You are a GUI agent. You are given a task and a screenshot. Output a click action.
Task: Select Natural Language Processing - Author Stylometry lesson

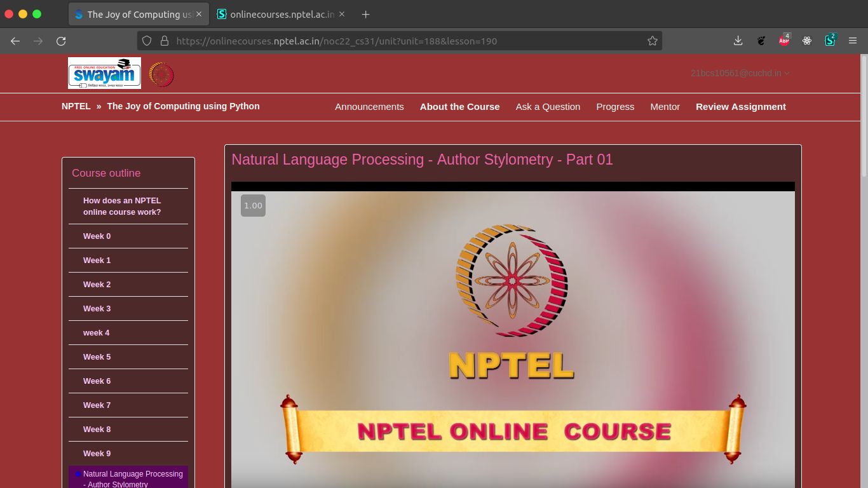tap(128, 478)
